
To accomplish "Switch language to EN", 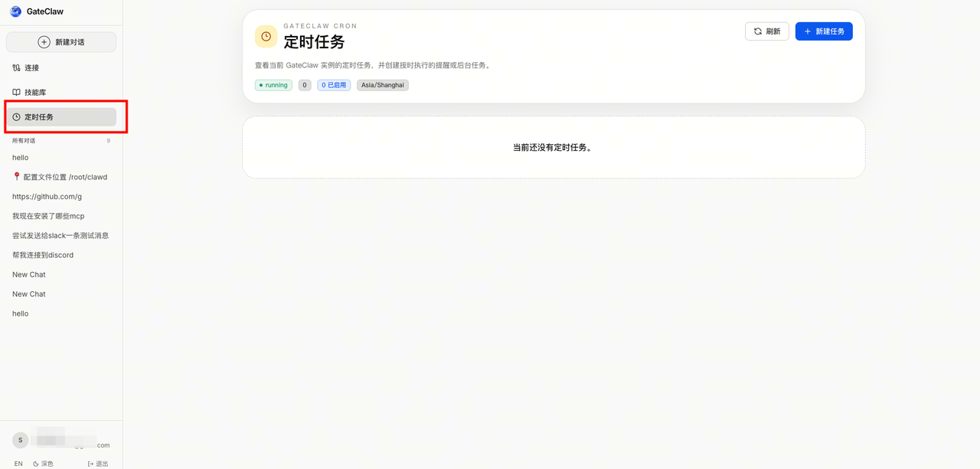I will [18, 464].
